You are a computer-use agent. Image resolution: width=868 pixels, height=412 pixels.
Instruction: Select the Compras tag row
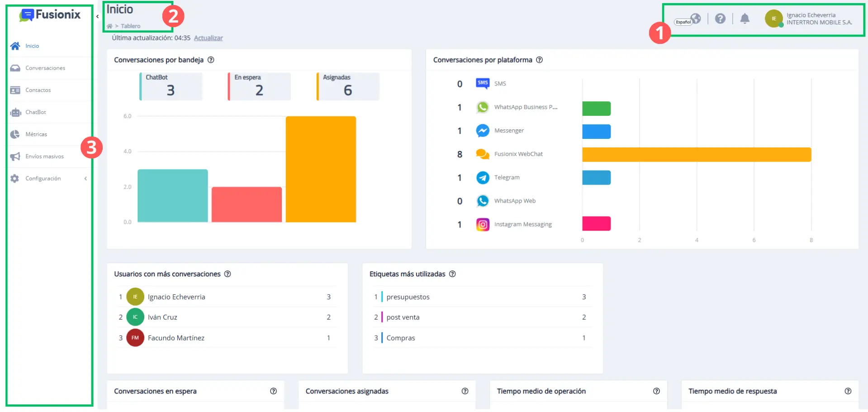coord(482,338)
